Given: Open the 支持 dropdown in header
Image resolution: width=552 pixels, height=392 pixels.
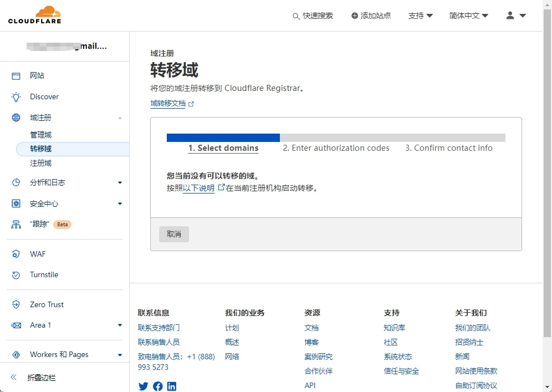Looking at the screenshot, I should tap(420, 16).
